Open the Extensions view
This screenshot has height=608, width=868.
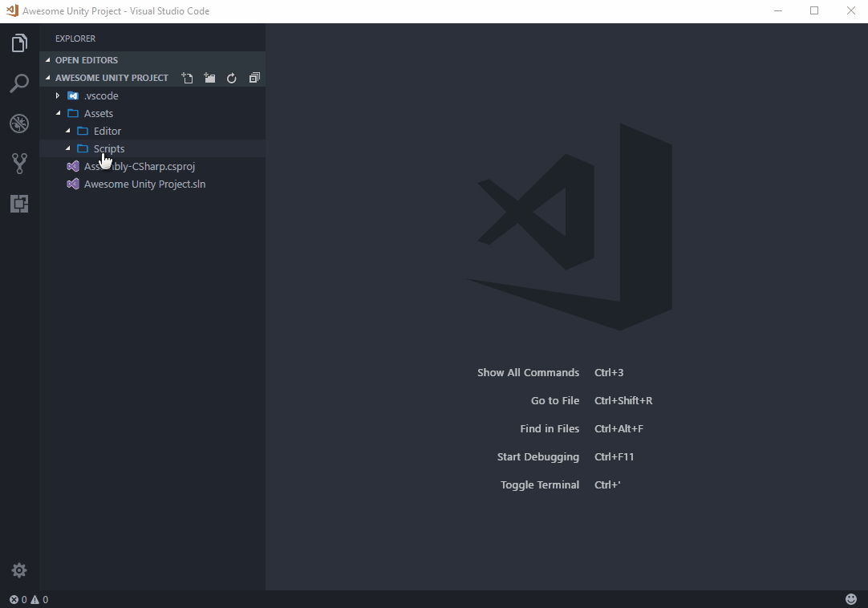pos(19,204)
